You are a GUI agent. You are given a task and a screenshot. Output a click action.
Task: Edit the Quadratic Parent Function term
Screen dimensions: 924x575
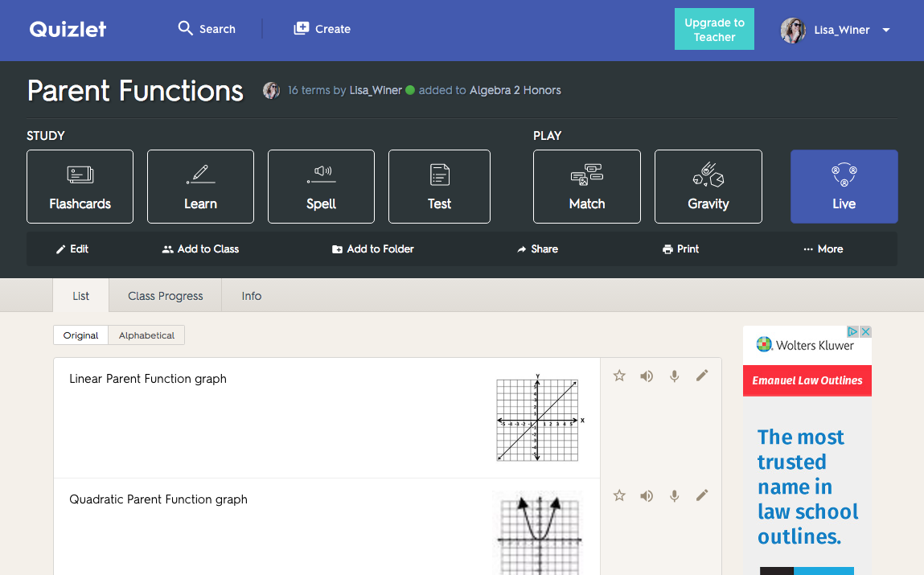702,495
